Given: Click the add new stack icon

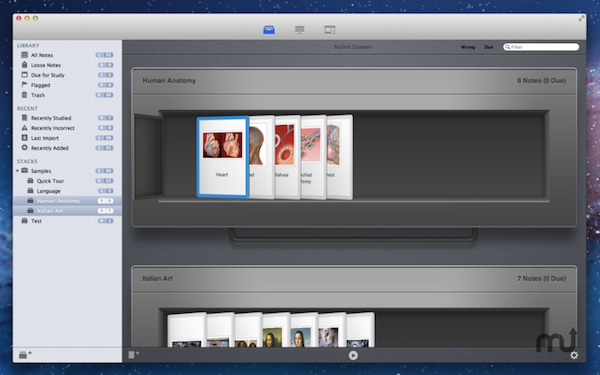Looking at the screenshot, I should (25, 355).
